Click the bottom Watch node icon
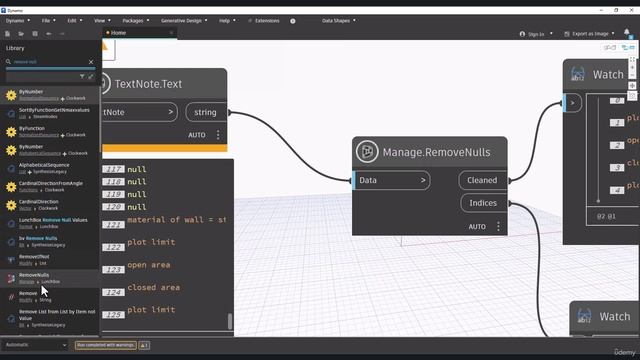 584,316
